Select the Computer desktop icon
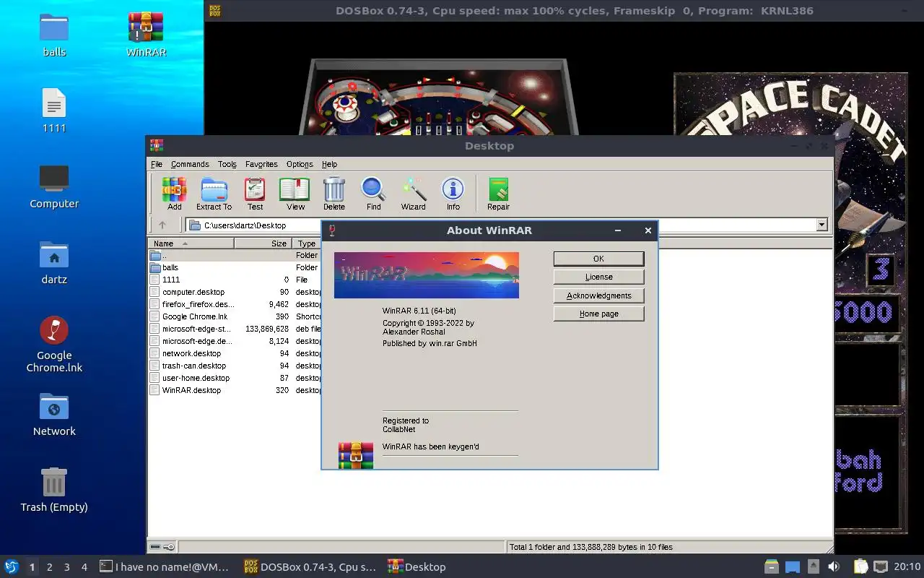This screenshot has height=578, width=924. [54, 186]
